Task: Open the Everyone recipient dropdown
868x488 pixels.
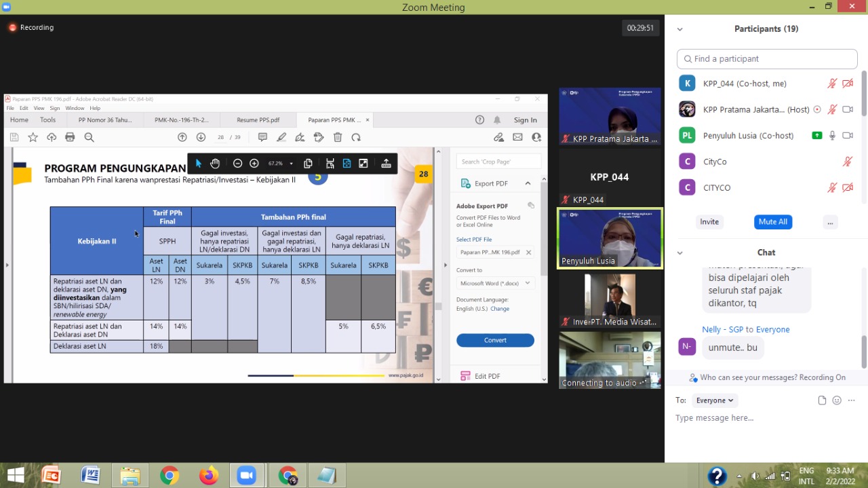Action: (x=715, y=400)
